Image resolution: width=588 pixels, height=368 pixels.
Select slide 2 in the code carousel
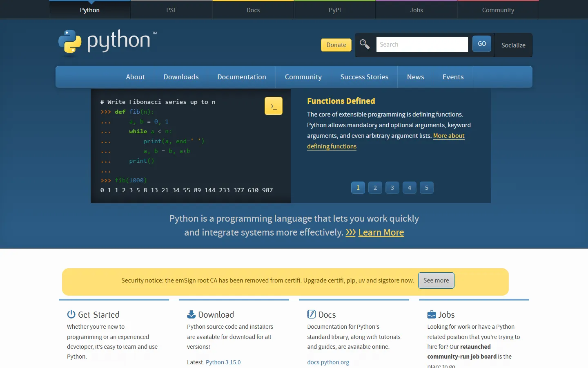coord(375,188)
